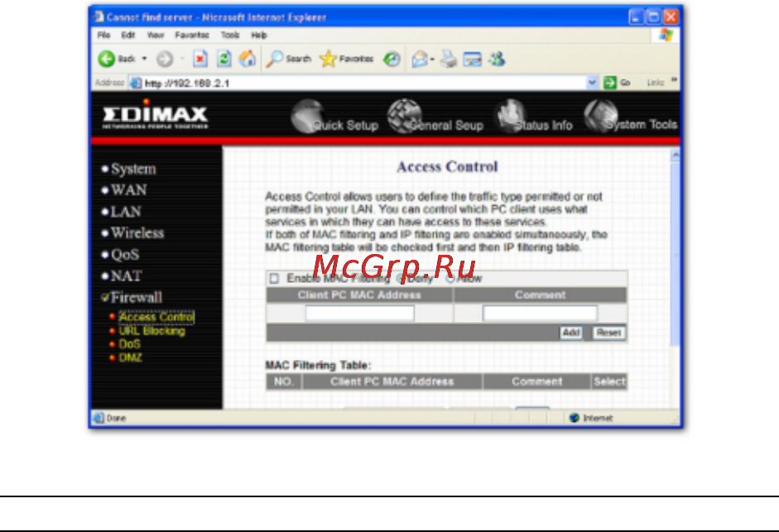The image size is (779, 532).
Task: Click the Windows flag logo icon
Action: coord(666,36)
